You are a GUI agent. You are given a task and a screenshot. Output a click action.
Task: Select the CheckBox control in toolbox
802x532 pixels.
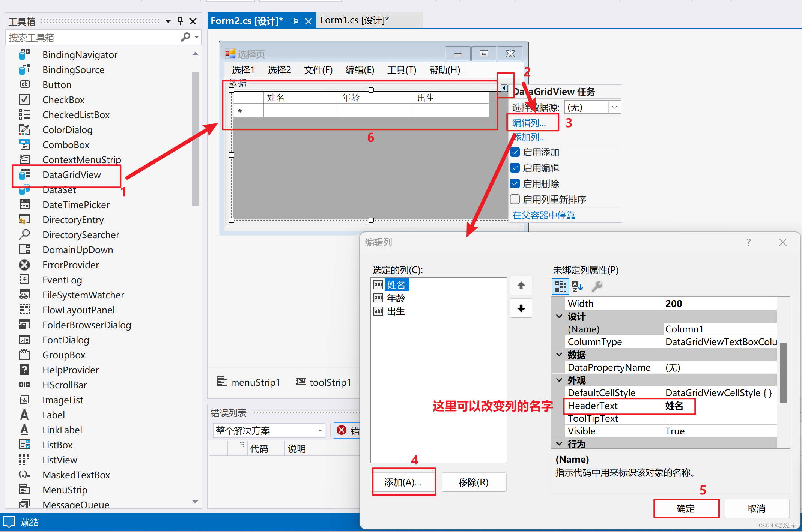(x=63, y=100)
